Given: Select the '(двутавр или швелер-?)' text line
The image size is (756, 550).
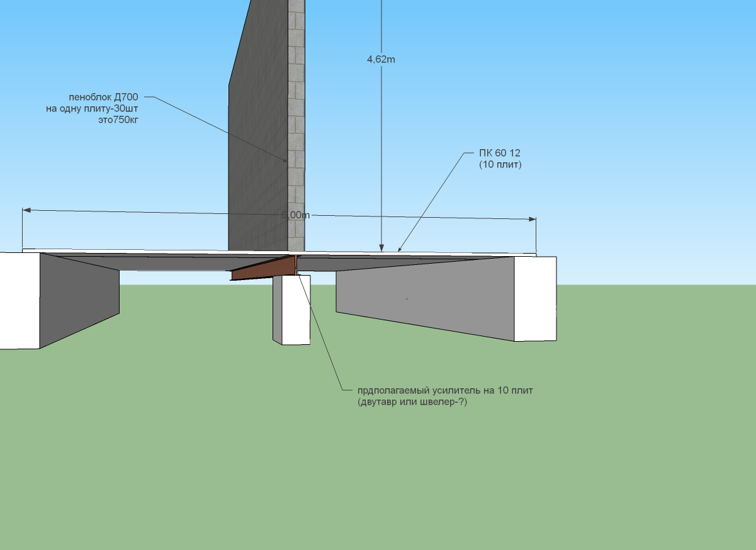Looking at the screenshot, I should pyautogui.click(x=412, y=401).
